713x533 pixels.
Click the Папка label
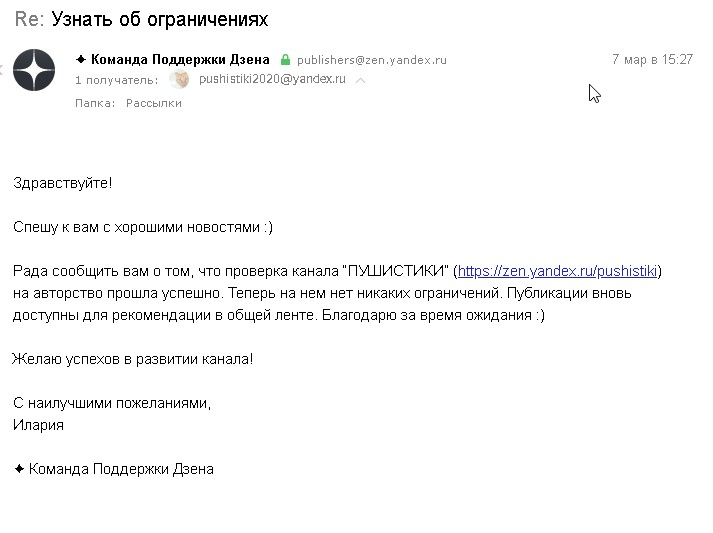coord(95,103)
